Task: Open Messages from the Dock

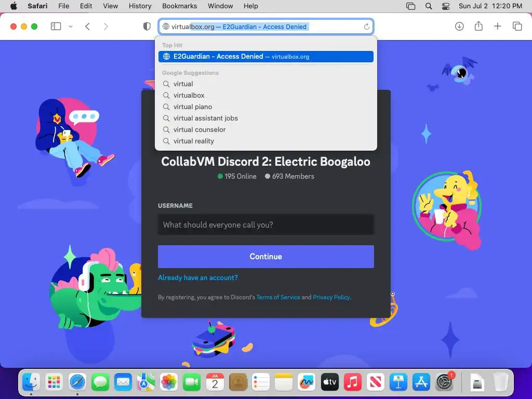Action: pos(100,382)
